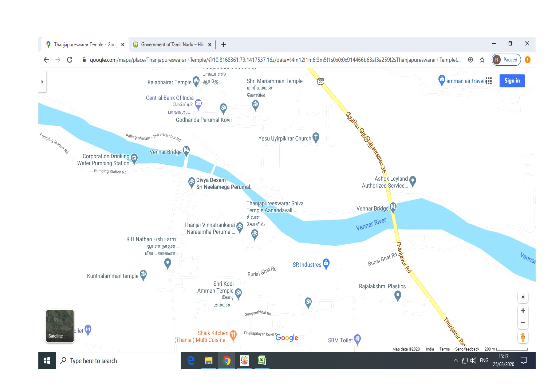
Task: Expand the collapsed side panel arrow
Action: pos(42,82)
